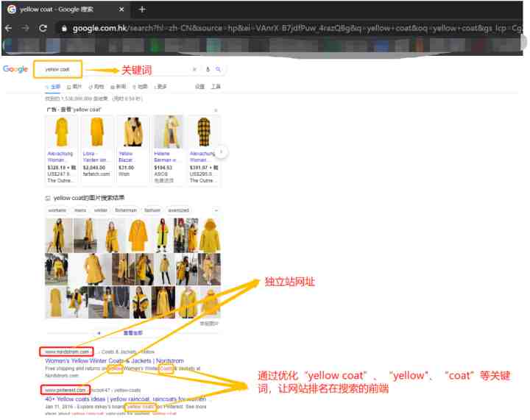
Task: Select the 'fisherman' image filter chip
Action: [126, 210]
